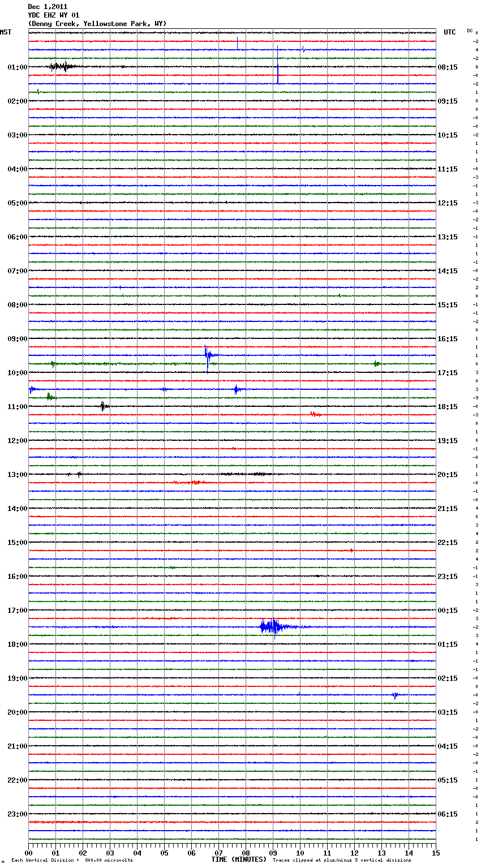Click the "DC" column header
481x868 pixels.
pos(470,31)
